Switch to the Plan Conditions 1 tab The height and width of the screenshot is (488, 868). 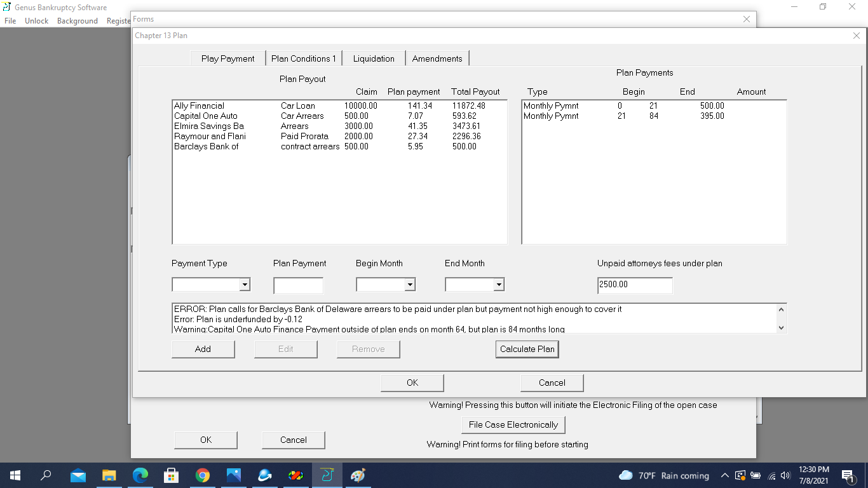tap(304, 58)
